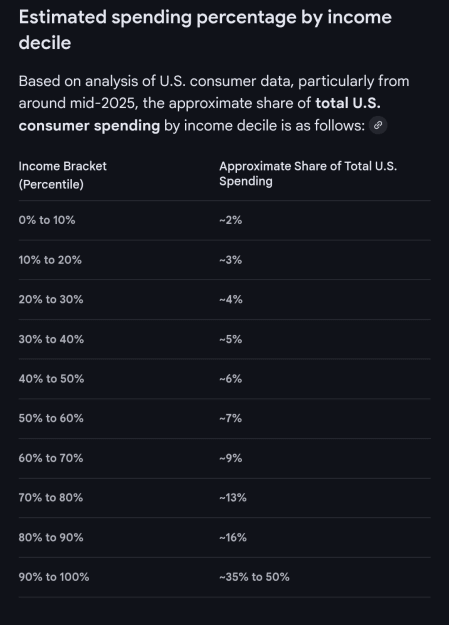Click the bold text 'total U.S. consumer spending'
449x625 pixels.
199,114
